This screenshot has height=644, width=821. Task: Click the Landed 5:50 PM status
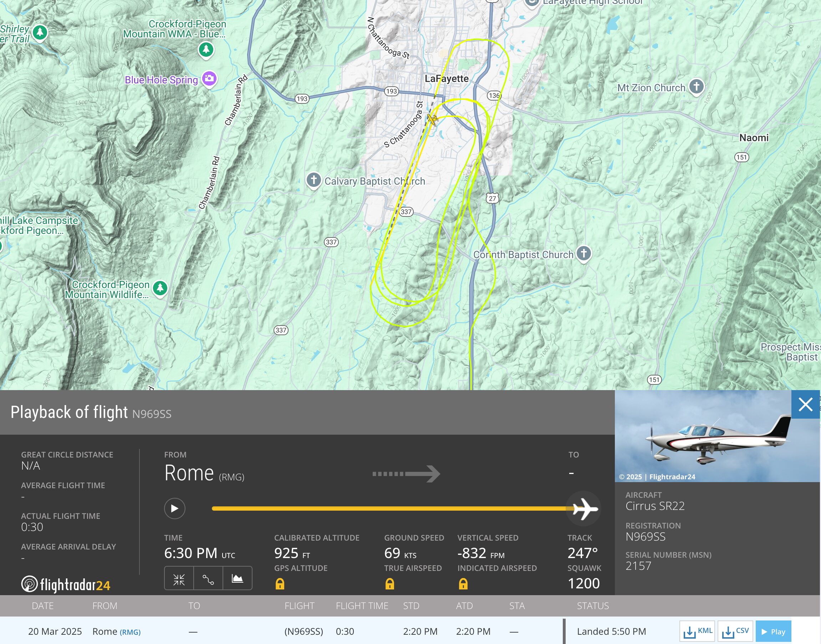pyautogui.click(x=611, y=632)
